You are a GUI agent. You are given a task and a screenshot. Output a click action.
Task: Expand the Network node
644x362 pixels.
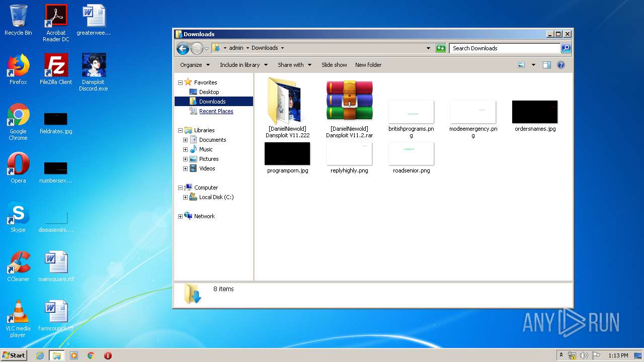181,216
